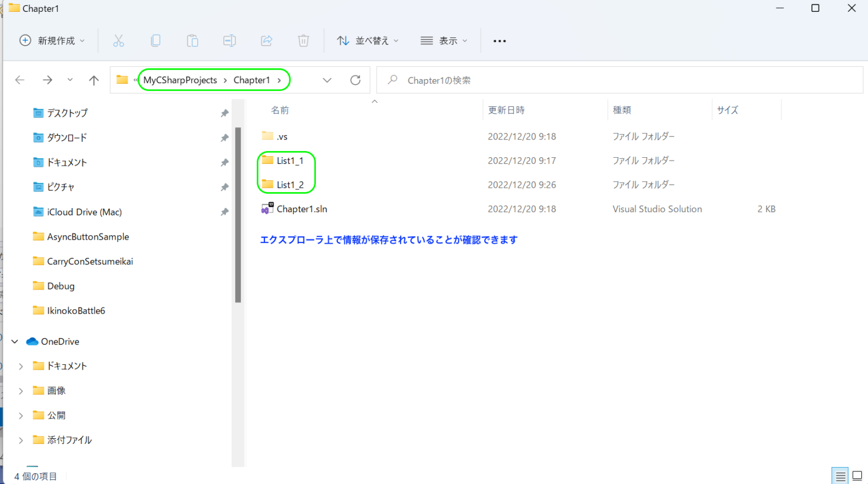Select AsyncButtonSample folder in sidebar
Screen dimensions: 868x484
[88, 237]
